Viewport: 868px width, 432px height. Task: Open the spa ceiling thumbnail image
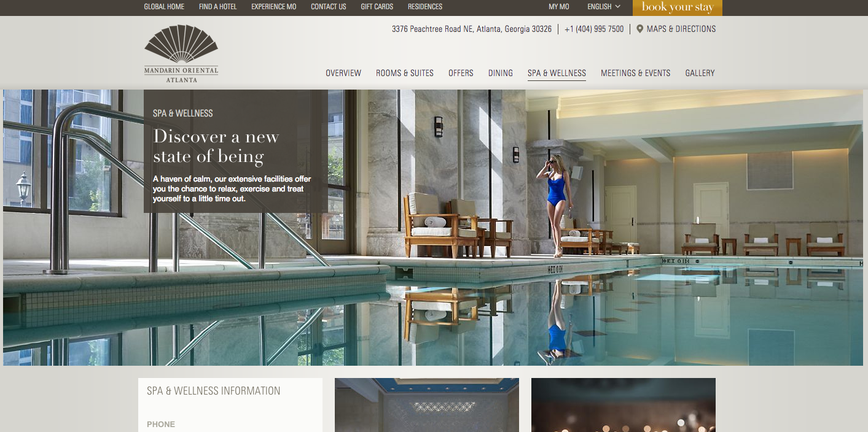(x=427, y=405)
